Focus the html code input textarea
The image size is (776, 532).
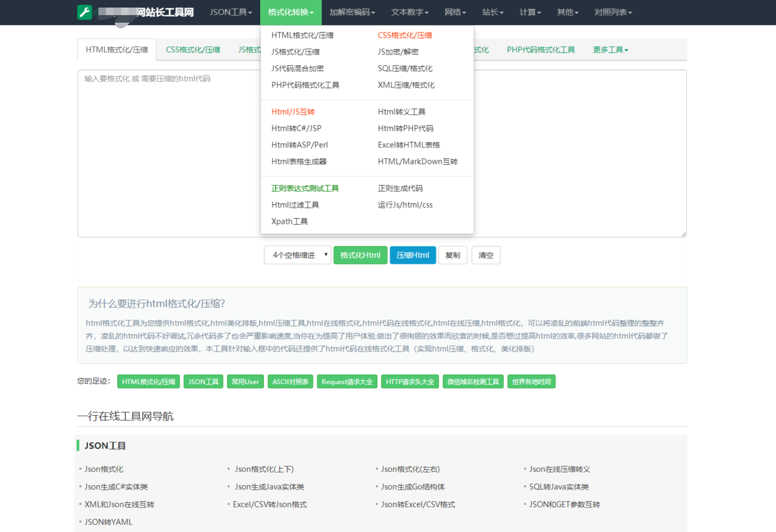tap(382, 154)
